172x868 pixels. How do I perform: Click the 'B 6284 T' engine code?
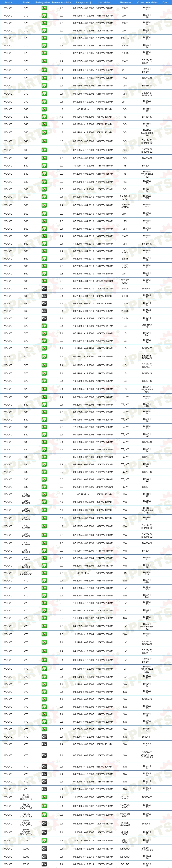pyautogui.click(x=147, y=457)
